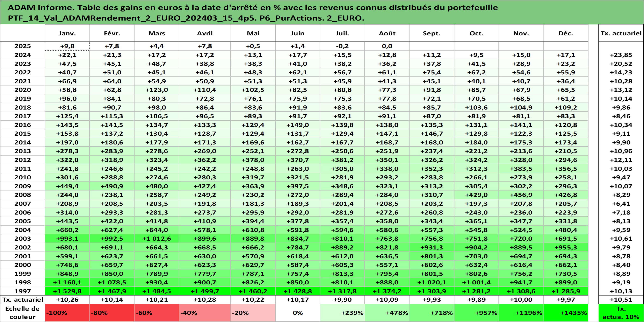Click the +1 012,6 cell in 2003 row
The width and height of the screenshot is (644, 322).
(x=157, y=239)
